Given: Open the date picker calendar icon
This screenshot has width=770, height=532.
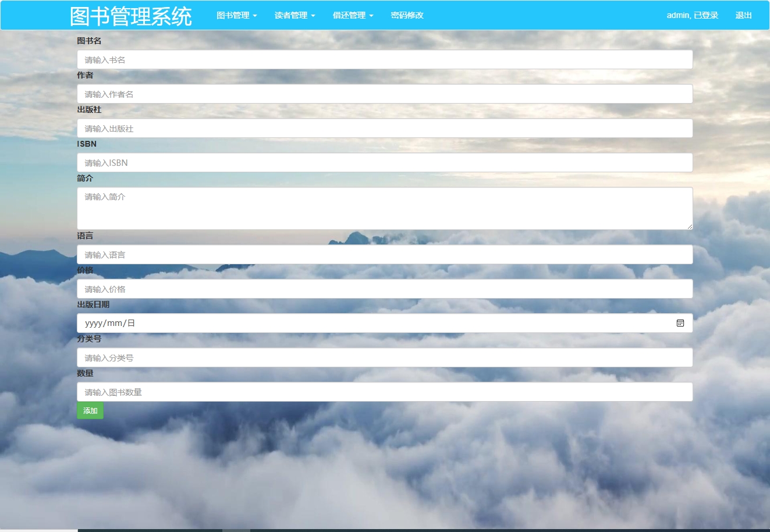Looking at the screenshot, I should coord(680,322).
